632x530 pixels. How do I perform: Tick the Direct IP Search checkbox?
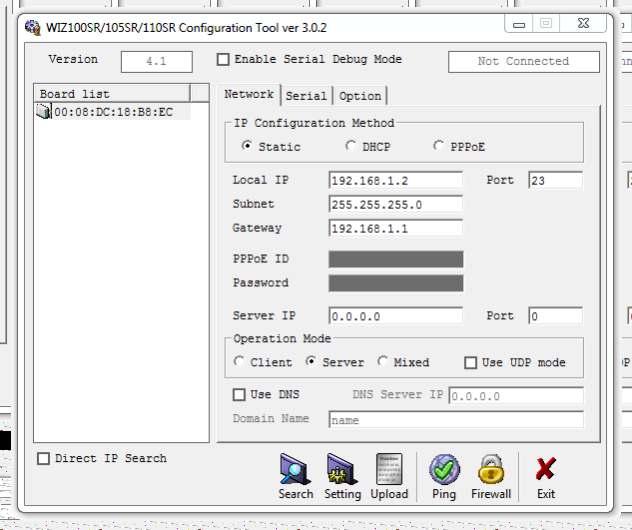pyautogui.click(x=43, y=458)
